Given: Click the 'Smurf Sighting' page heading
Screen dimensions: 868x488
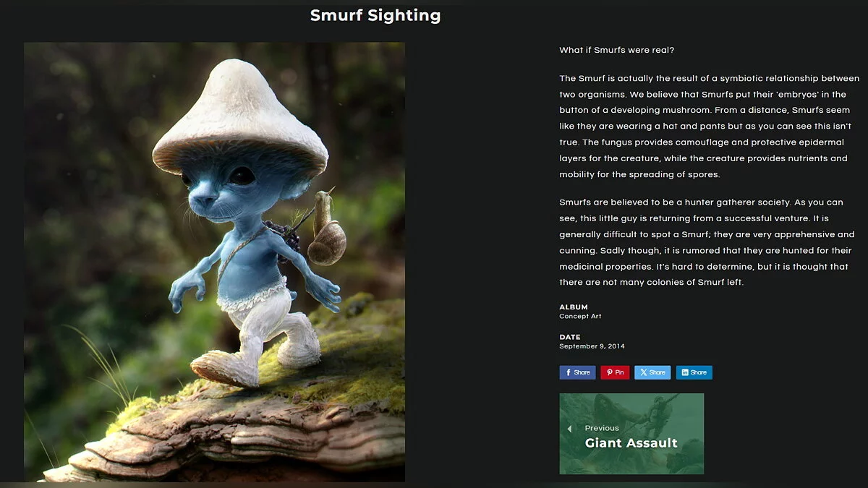Looking at the screenshot, I should click(x=375, y=15).
